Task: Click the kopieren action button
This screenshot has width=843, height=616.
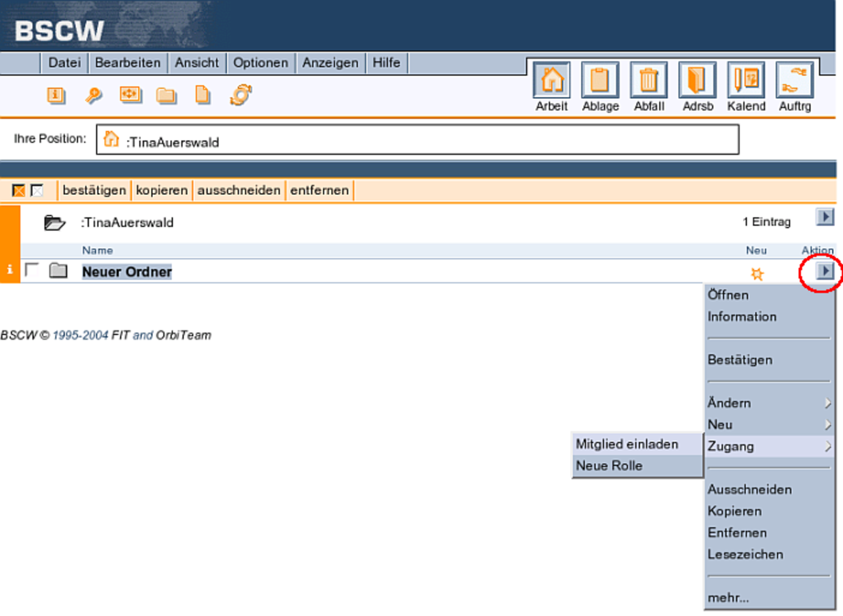Action: (162, 190)
